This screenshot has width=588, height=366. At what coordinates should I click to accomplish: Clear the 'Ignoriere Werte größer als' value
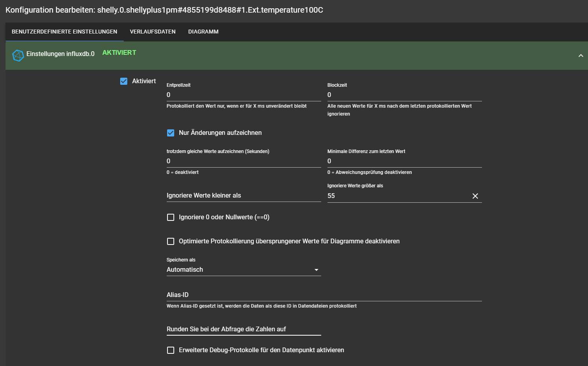(475, 196)
